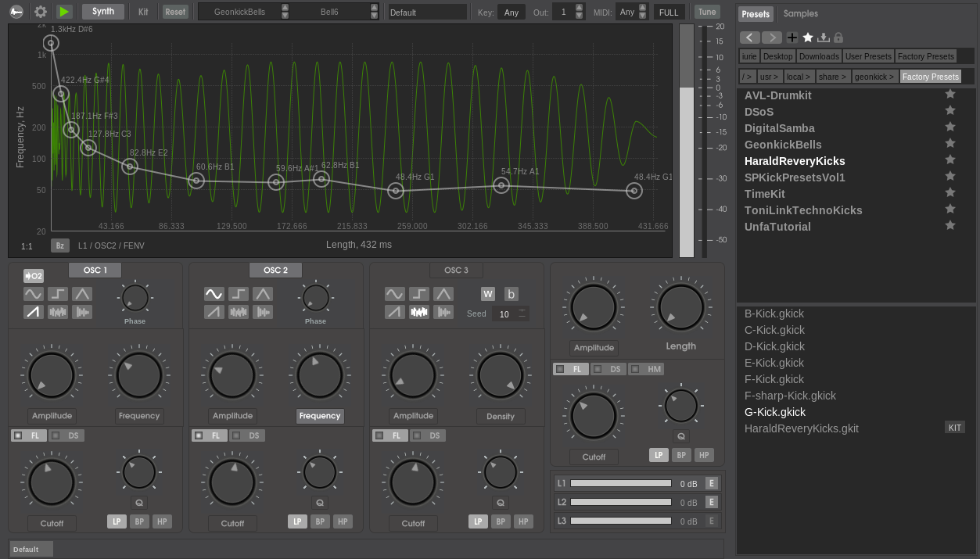Select the triangle wave in OSC 3

click(x=443, y=294)
